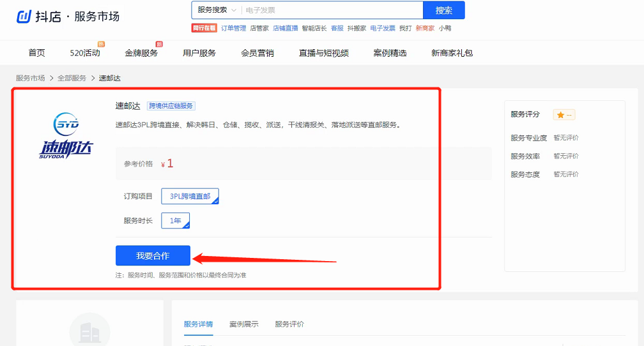
Task: Select the 3PL跨境直邮 option
Action: tap(190, 196)
